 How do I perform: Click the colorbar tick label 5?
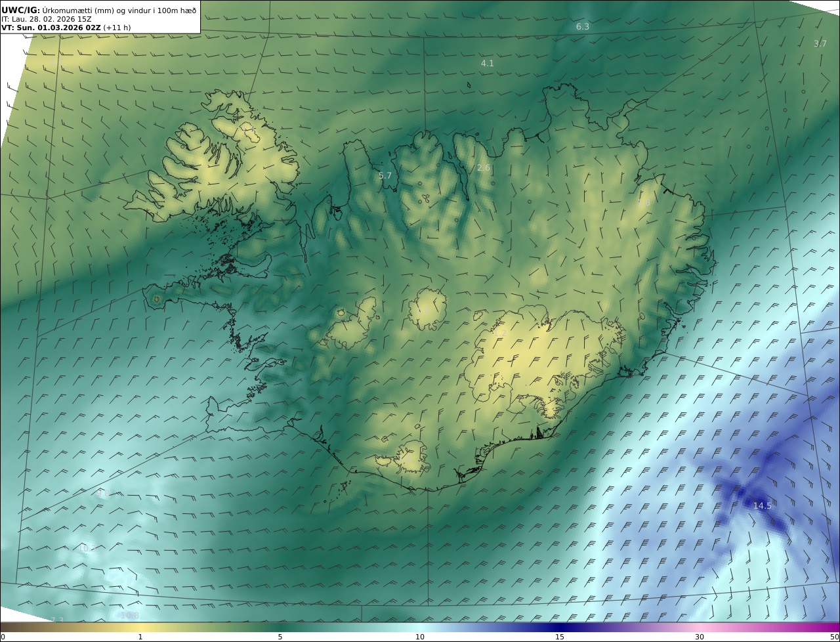coord(280,637)
